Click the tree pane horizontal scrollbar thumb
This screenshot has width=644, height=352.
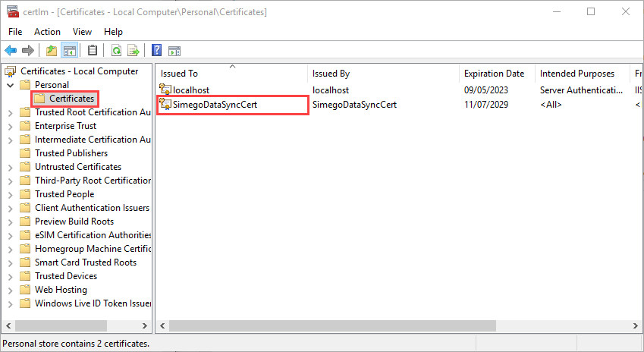coord(61,325)
